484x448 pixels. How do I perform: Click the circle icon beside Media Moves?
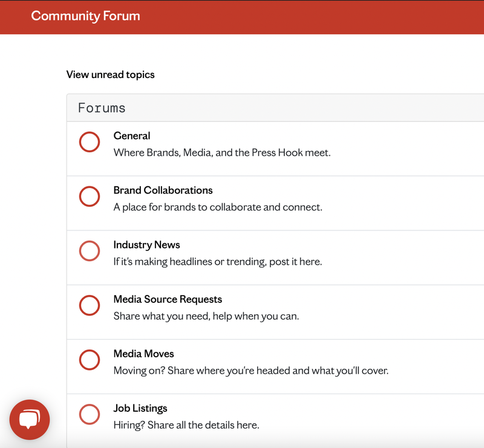click(x=90, y=360)
